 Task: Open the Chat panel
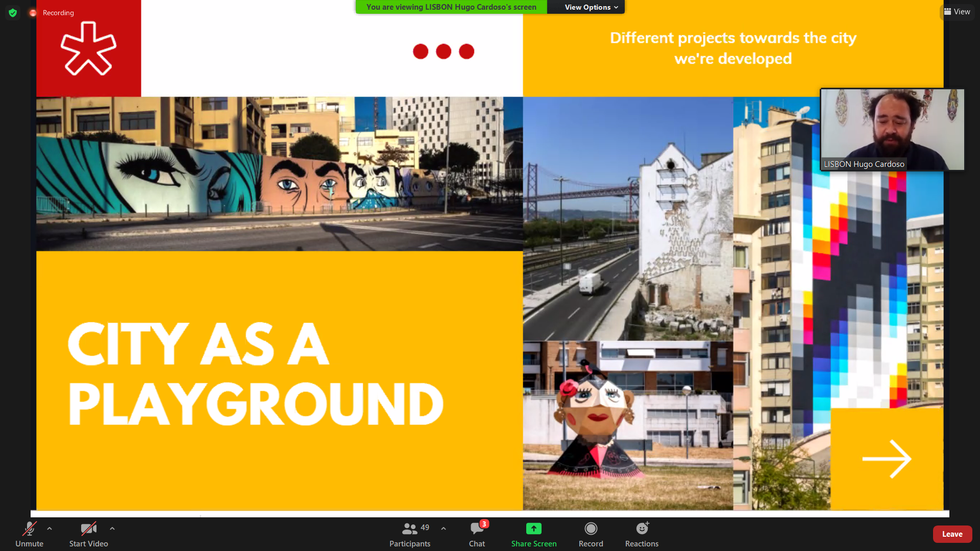pos(477,534)
